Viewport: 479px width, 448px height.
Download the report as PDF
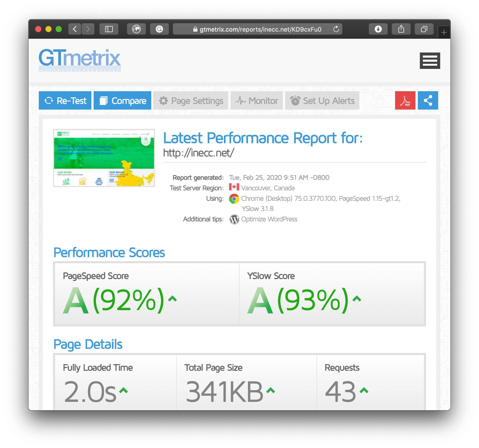405,100
